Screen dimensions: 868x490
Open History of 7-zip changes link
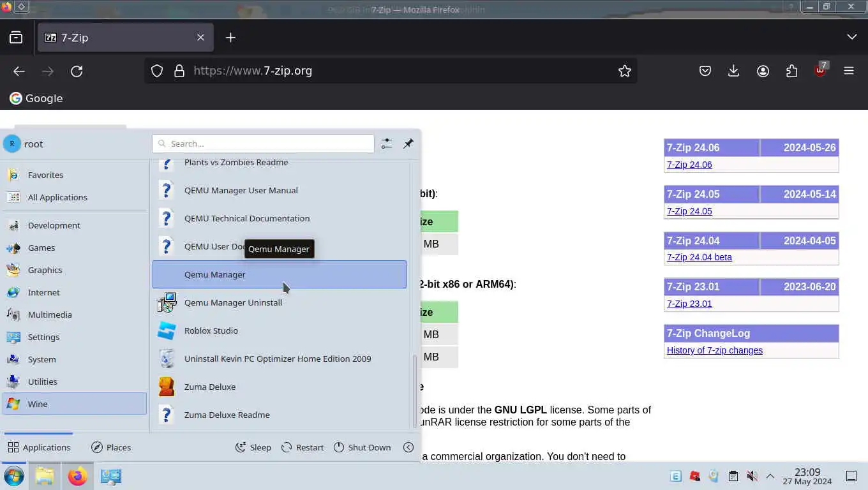click(715, 350)
